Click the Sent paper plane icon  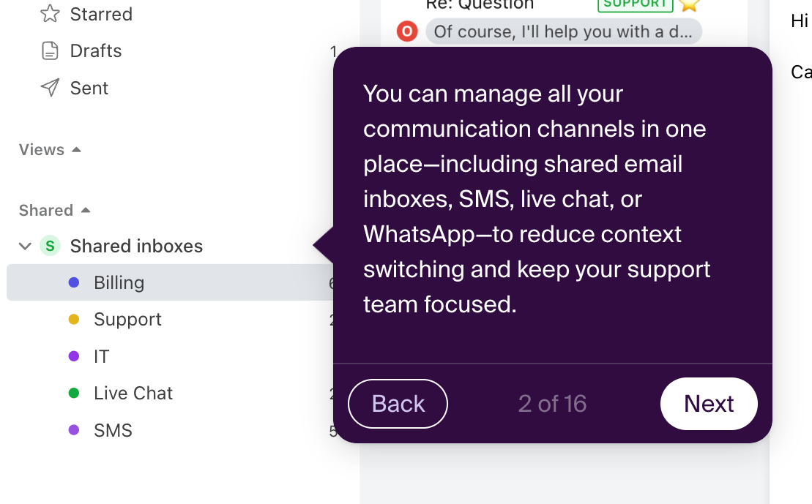pyautogui.click(x=50, y=89)
